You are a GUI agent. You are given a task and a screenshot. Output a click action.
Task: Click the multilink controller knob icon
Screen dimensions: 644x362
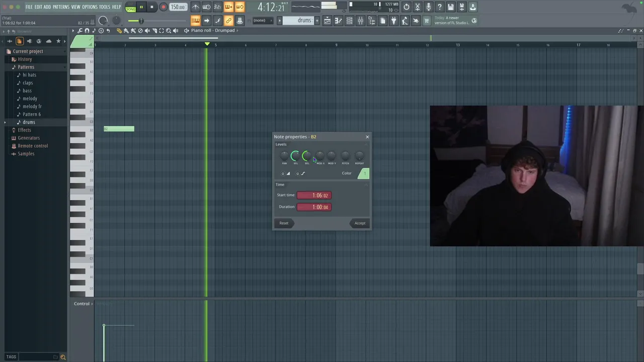click(x=239, y=21)
